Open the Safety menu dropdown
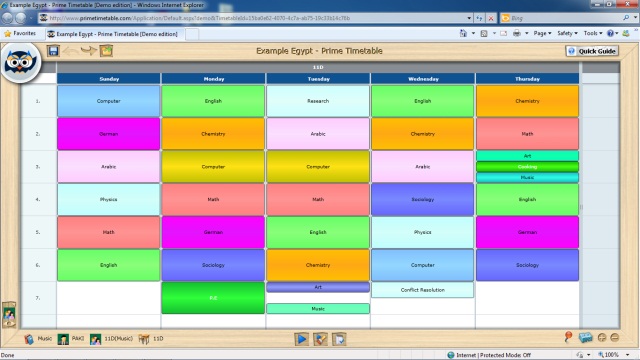The width and height of the screenshot is (640, 360). click(567, 33)
